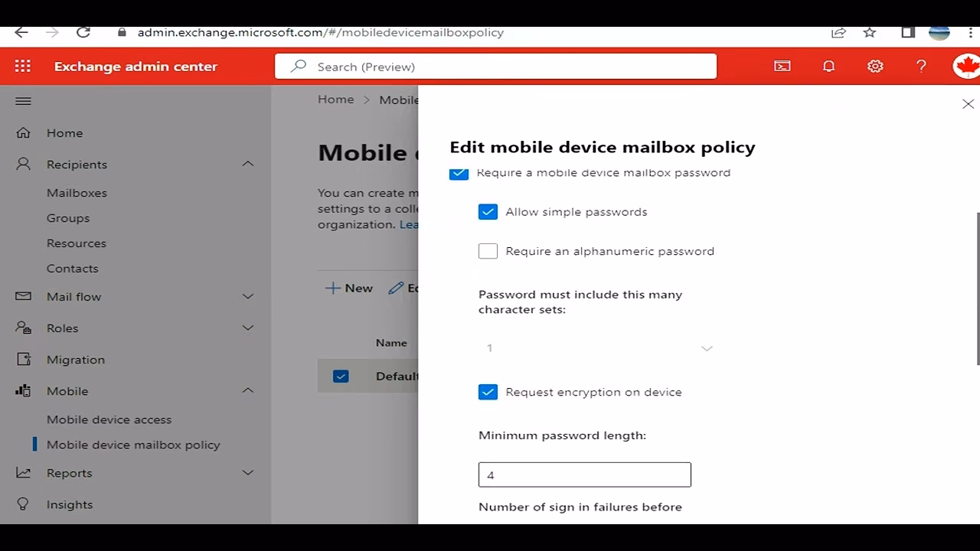Uncheck Allow simple passwords
The image size is (980, 551).
click(x=488, y=212)
